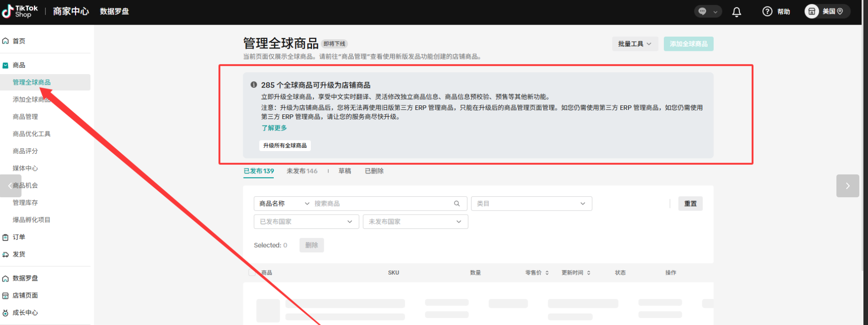Open the 批量工具 dropdown
Viewport: 868px width, 325px height.
[x=635, y=44]
